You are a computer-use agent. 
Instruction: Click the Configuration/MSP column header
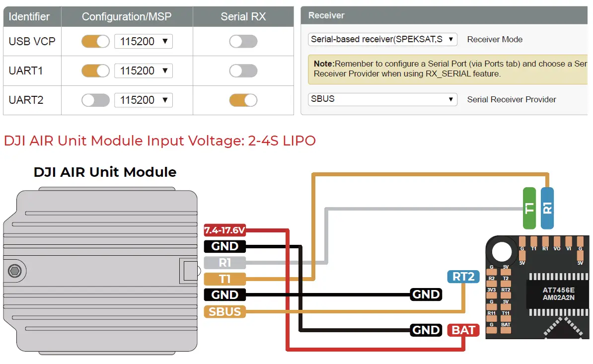pyautogui.click(x=127, y=16)
